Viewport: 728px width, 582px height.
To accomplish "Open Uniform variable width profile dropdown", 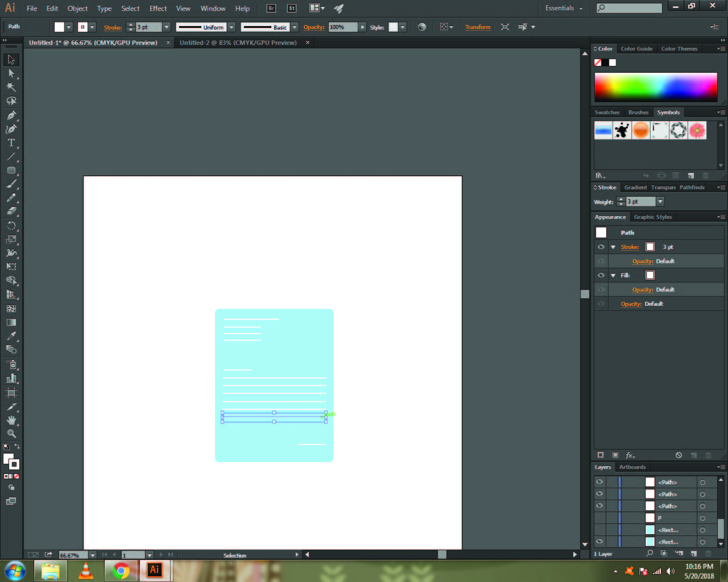I will [231, 27].
